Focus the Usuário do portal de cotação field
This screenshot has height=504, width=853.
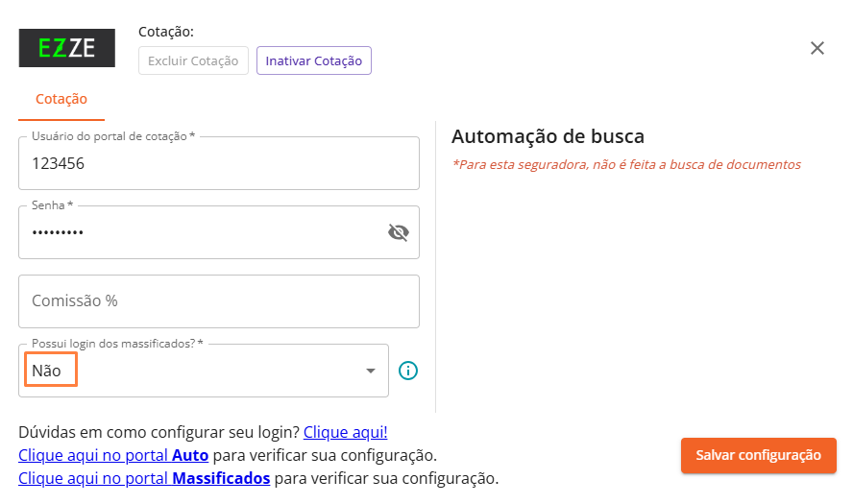tap(218, 164)
